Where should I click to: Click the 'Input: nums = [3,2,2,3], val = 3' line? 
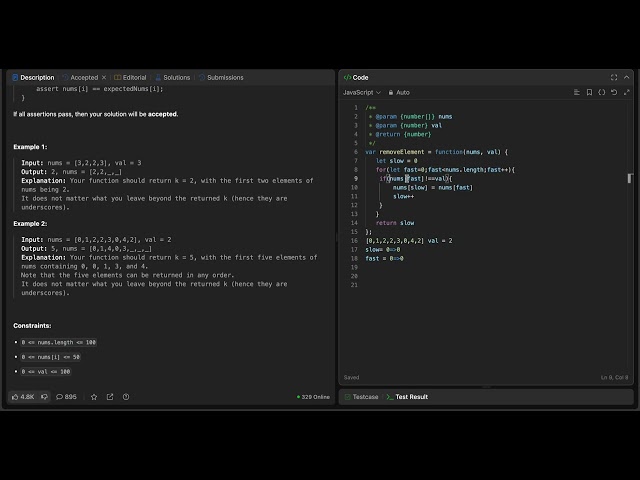point(81,163)
